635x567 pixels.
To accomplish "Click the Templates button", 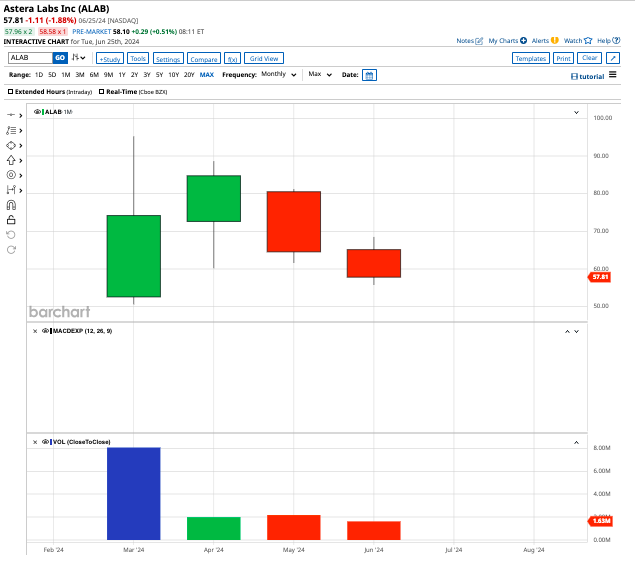I will (x=529, y=59).
